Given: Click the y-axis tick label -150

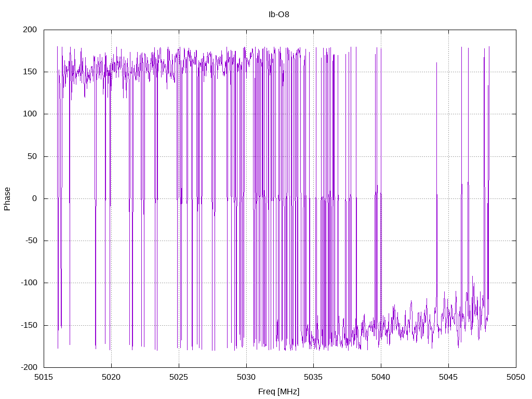Looking at the screenshot, I should coord(29,325).
